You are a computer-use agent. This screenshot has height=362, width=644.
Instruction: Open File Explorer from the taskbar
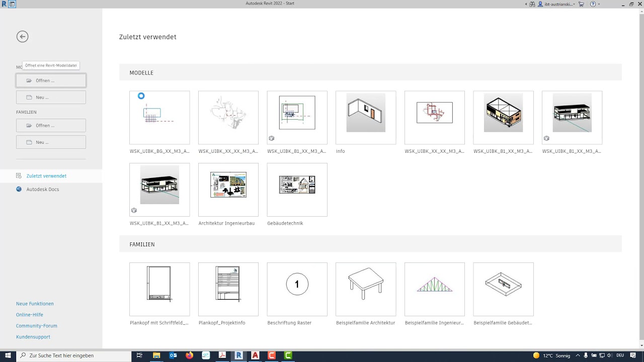pyautogui.click(x=156, y=355)
